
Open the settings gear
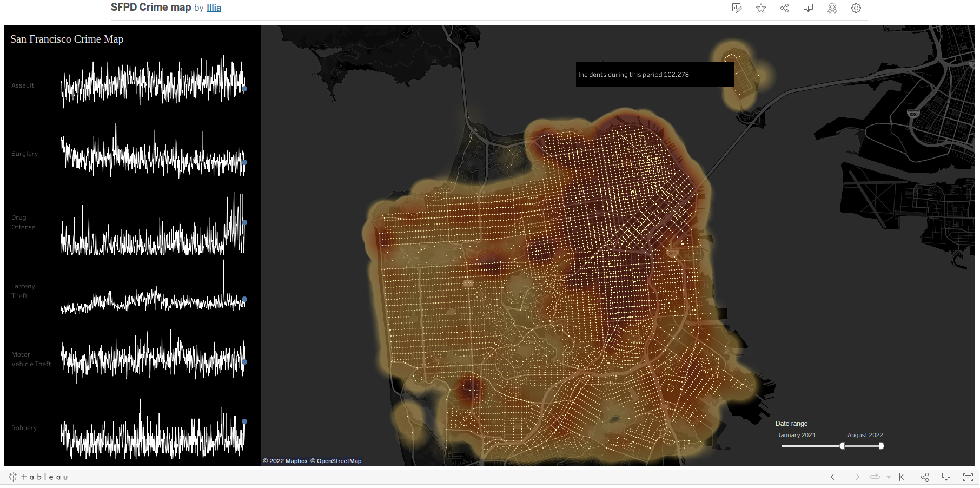coord(856,8)
